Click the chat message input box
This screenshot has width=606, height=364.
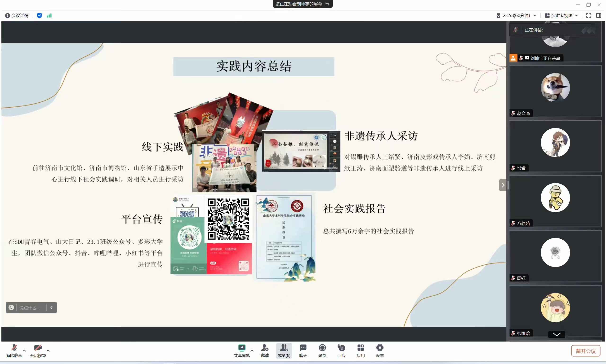click(29, 307)
